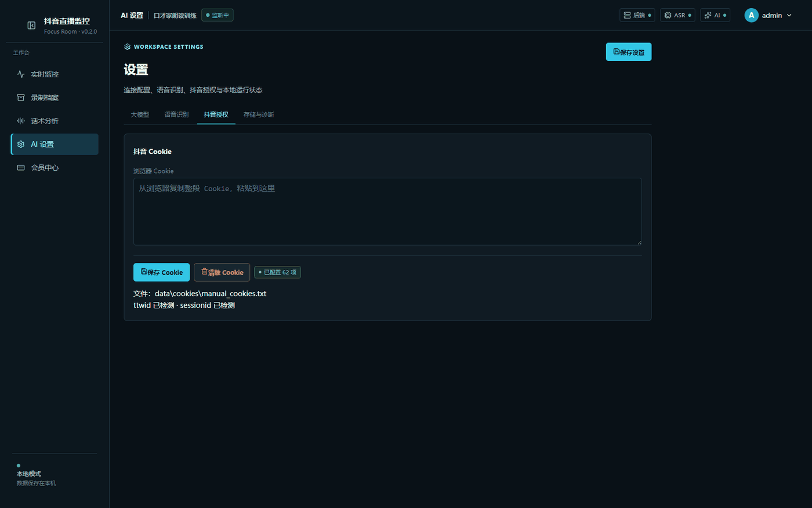Open the 存储与诊断 tab
Screen dimensions: 812x508
click(x=259, y=115)
